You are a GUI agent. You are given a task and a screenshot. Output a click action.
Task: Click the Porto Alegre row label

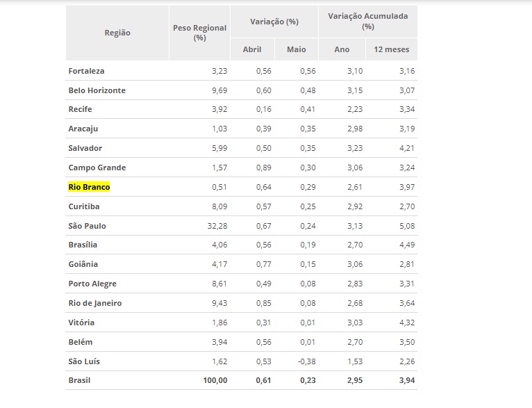pyautogui.click(x=92, y=284)
